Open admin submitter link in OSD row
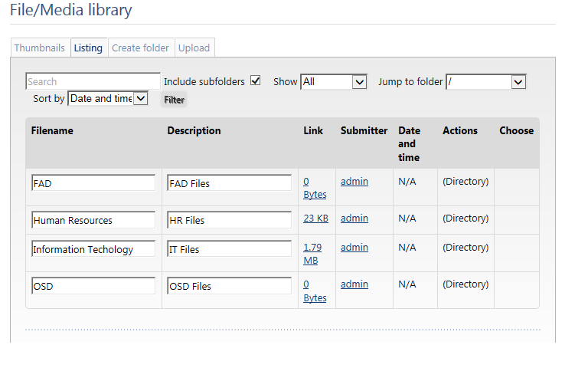The height and width of the screenshot is (368, 588). click(x=354, y=284)
